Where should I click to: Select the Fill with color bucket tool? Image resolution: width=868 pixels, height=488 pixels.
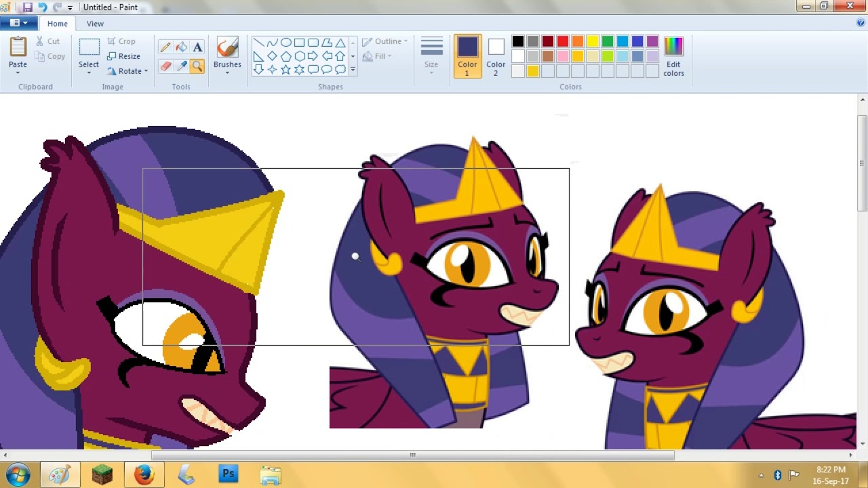(181, 47)
